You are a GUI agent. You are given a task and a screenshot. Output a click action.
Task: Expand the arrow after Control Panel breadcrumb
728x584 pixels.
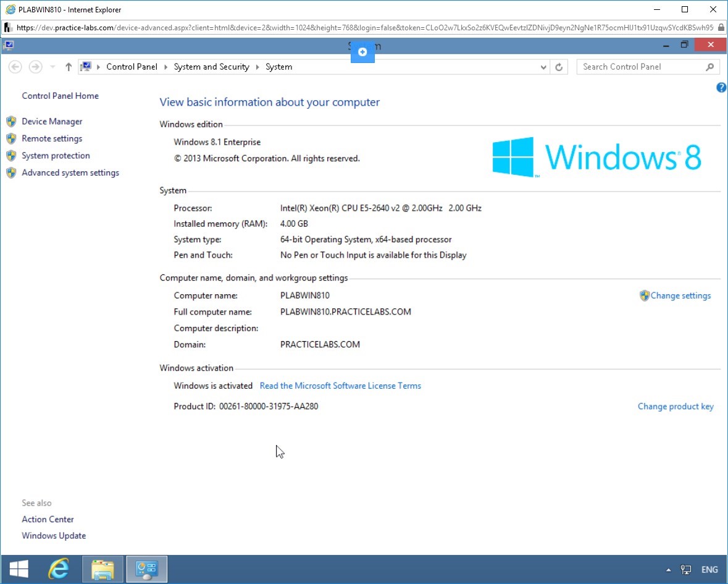click(x=165, y=67)
